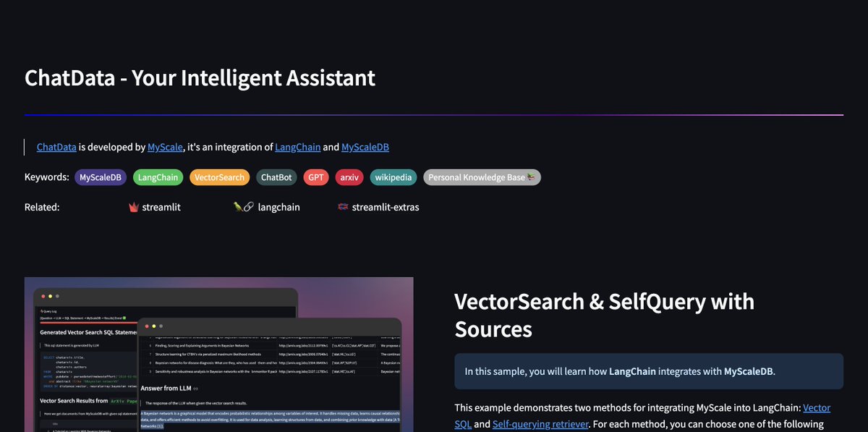Click the demo screenshot image with query log
The height and width of the screenshot is (432, 868).
pyautogui.click(x=219, y=355)
